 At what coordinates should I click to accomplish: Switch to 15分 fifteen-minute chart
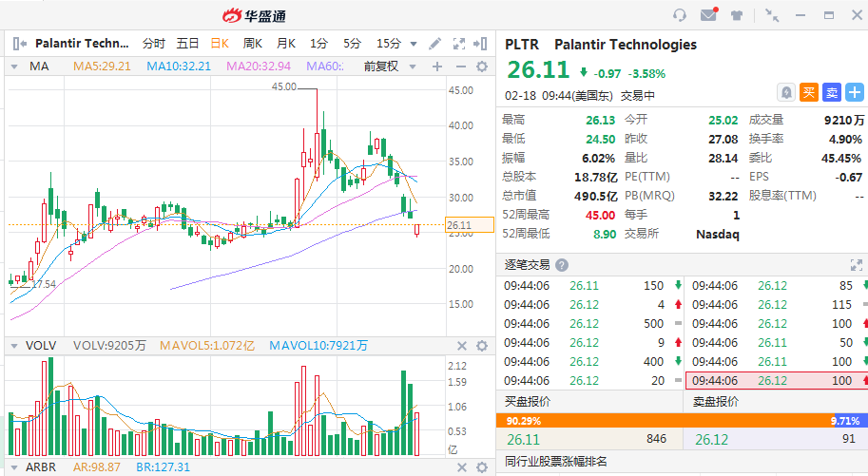pyautogui.click(x=389, y=43)
